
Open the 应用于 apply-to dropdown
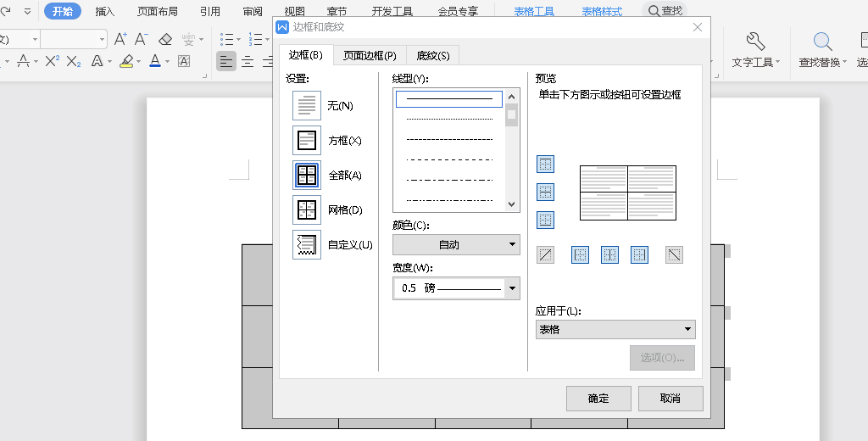point(615,330)
